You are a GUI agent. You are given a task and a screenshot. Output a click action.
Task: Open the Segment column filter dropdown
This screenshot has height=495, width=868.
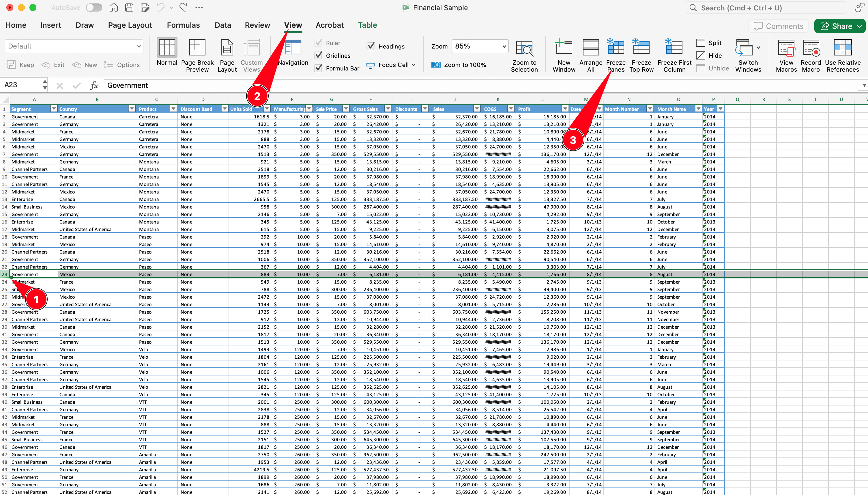[54, 109]
